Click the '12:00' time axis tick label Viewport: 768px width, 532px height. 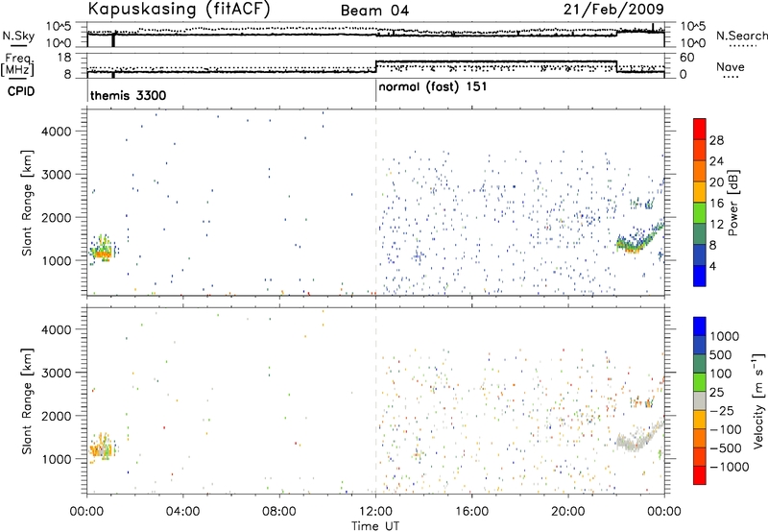tap(375, 512)
